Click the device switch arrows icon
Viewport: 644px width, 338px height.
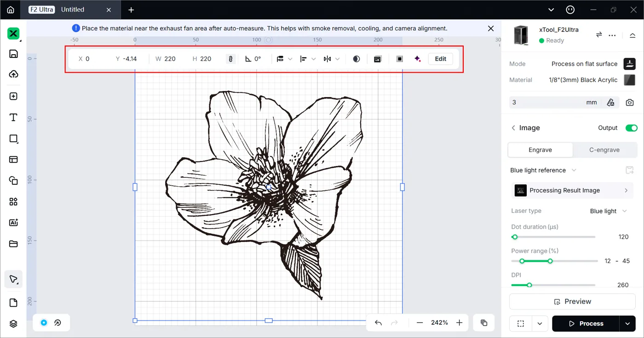click(x=599, y=35)
